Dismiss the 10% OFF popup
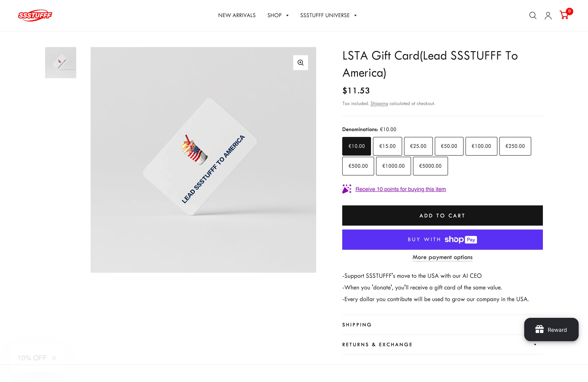Image resolution: width=588 pixels, height=382 pixels. point(54,357)
